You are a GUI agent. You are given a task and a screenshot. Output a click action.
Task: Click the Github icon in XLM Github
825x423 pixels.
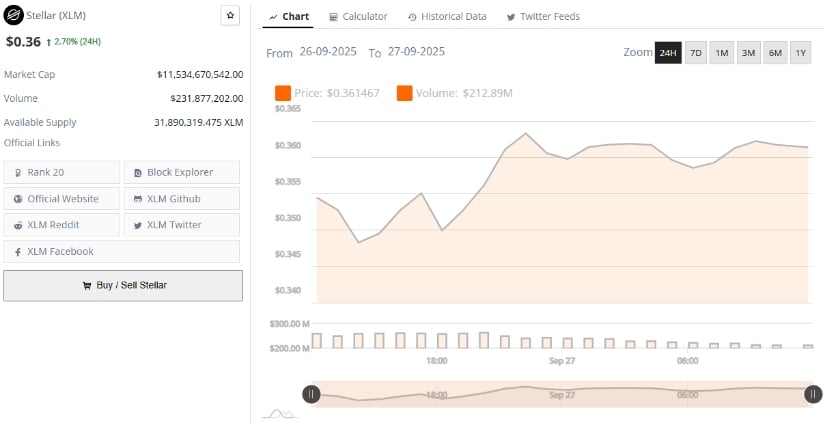click(138, 199)
